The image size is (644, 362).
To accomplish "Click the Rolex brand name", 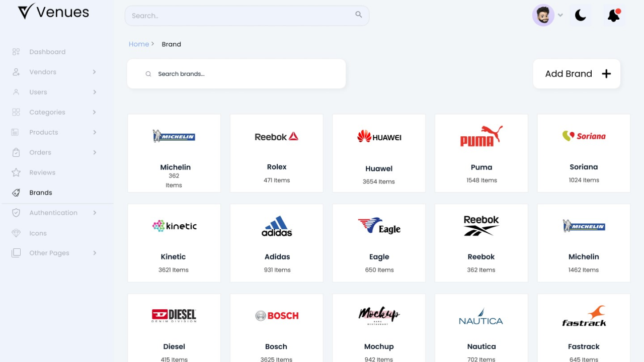I will pos(277,167).
